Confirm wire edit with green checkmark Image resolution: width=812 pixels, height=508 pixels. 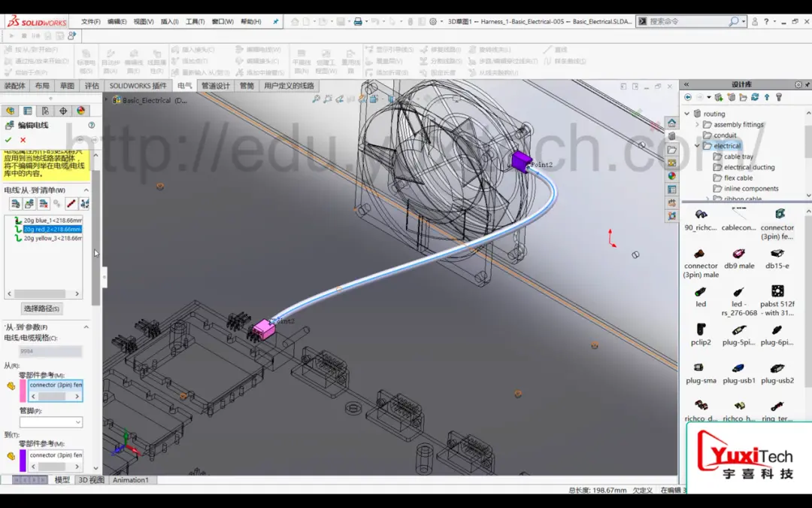pos(8,140)
